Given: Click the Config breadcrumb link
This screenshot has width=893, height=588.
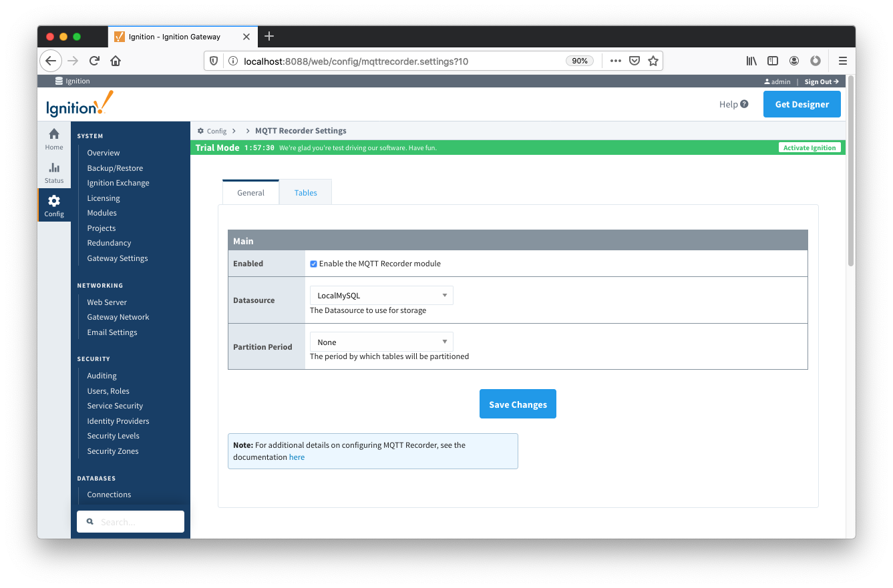Looking at the screenshot, I should [x=216, y=131].
